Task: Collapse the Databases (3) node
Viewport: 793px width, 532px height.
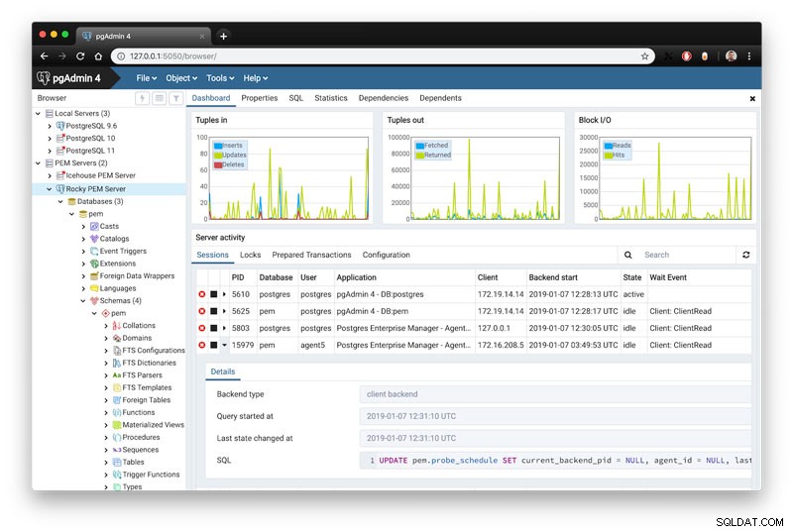Action: [60, 201]
